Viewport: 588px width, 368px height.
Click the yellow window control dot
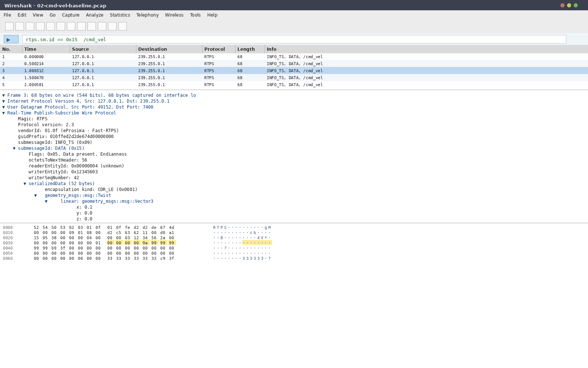tap(569, 6)
